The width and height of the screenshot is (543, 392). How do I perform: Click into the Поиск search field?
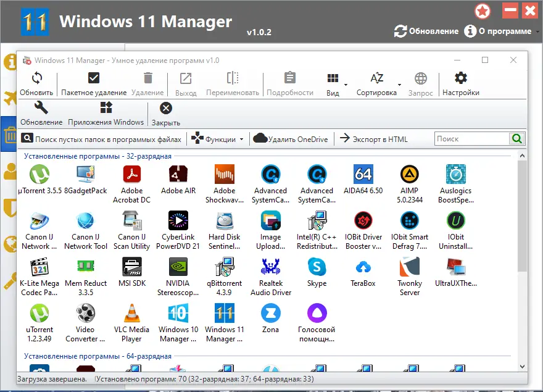[471, 139]
